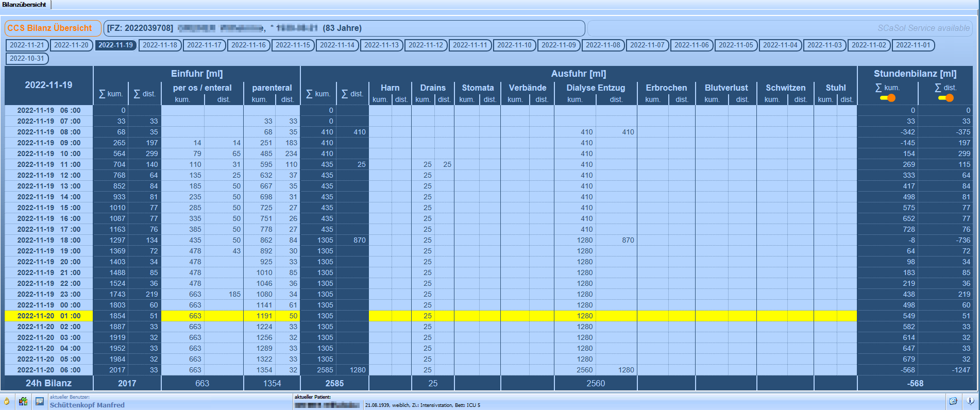Open the 2022-11-17 date tab

point(204,45)
